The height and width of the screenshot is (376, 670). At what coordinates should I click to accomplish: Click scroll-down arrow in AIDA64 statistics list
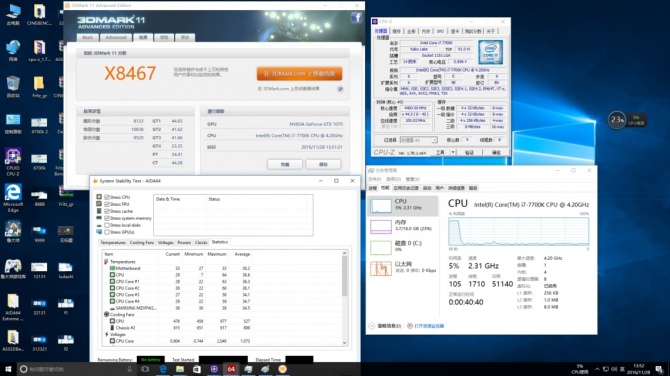point(344,343)
